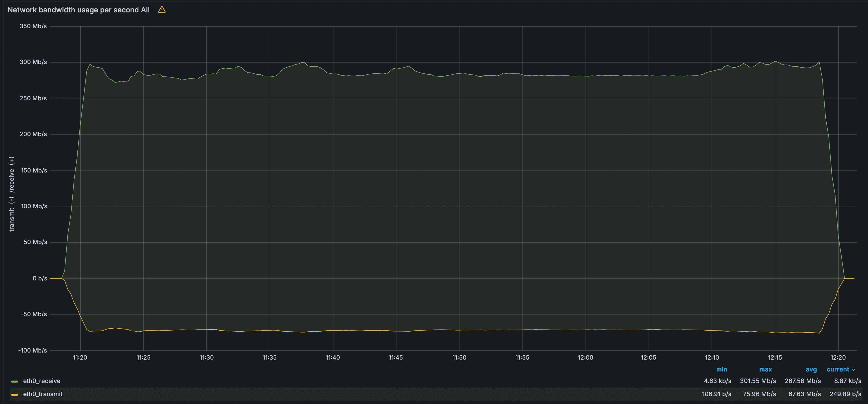Click eth0_transmit avg value 67.63 Mb/s
This screenshot has width=868, height=404.
(x=804, y=394)
